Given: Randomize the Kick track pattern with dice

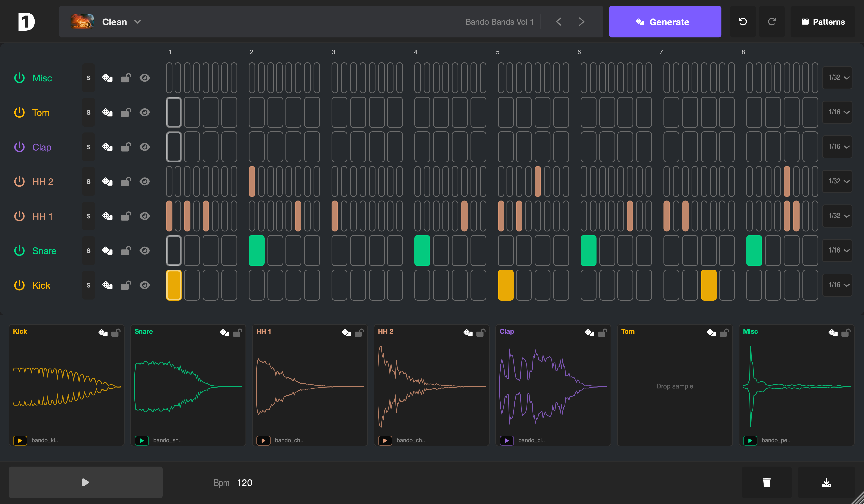Looking at the screenshot, I should [x=107, y=285].
